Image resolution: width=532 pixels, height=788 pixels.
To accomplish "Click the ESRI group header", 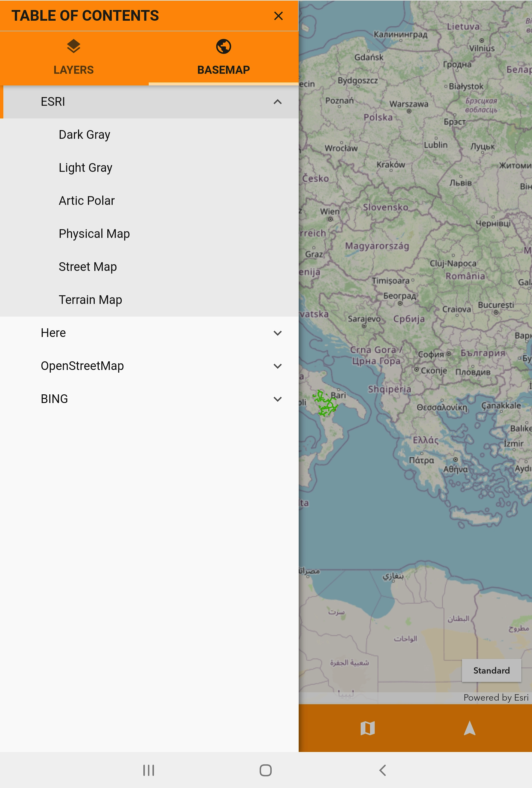I will click(149, 102).
